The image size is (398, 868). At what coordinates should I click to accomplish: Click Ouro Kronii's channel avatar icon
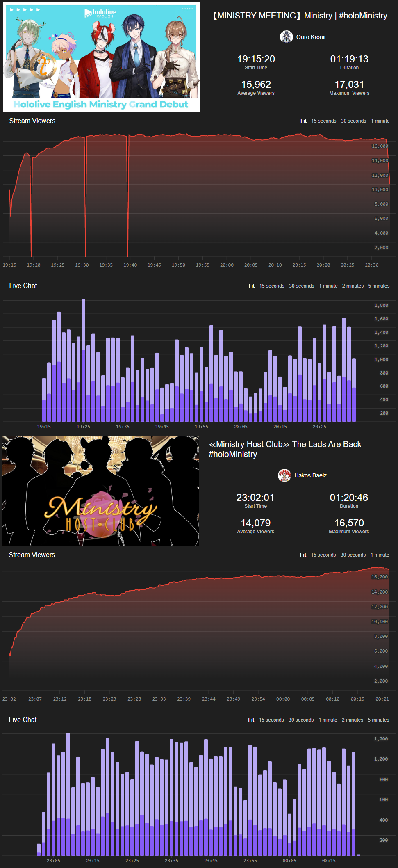pyautogui.click(x=286, y=37)
